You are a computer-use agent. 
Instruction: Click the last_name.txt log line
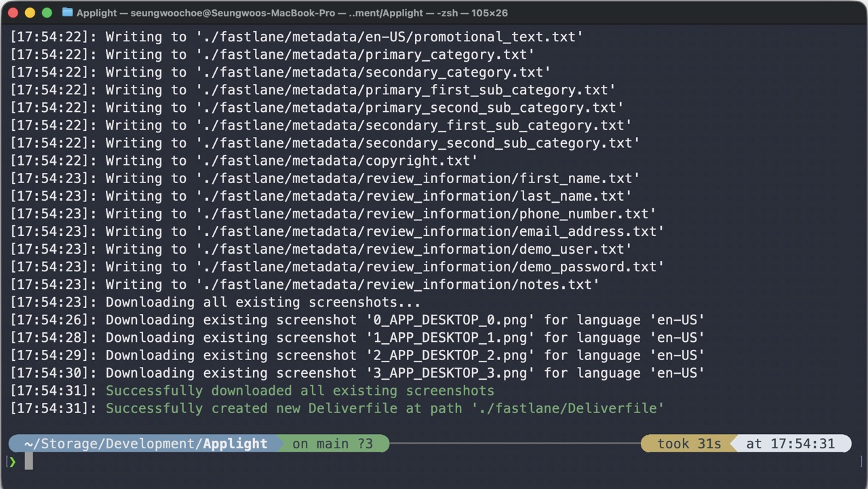click(x=321, y=196)
